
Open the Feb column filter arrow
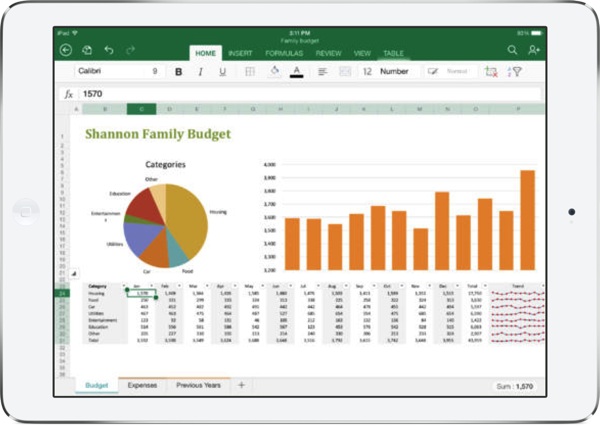pos(179,286)
